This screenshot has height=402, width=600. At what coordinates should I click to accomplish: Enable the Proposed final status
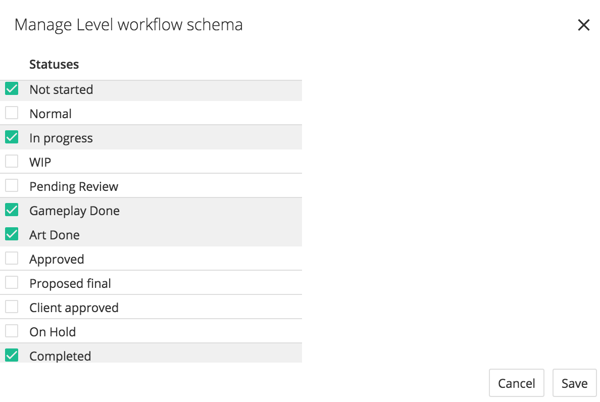coord(12,283)
